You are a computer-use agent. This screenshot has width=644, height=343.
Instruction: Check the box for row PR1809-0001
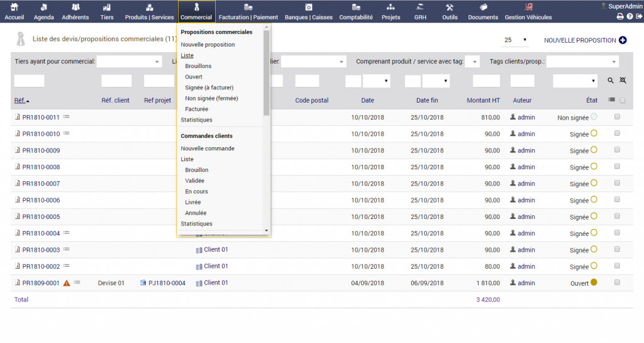point(617,283)
